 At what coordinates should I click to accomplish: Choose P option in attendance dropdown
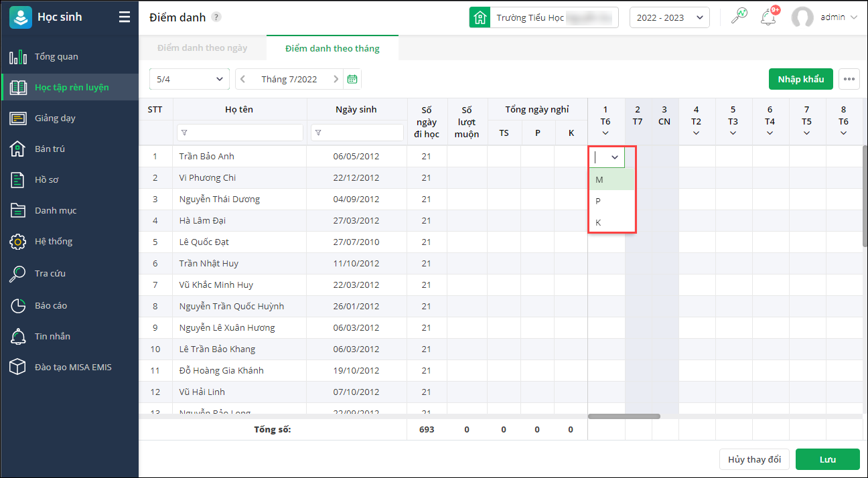(x=612, y=201)
